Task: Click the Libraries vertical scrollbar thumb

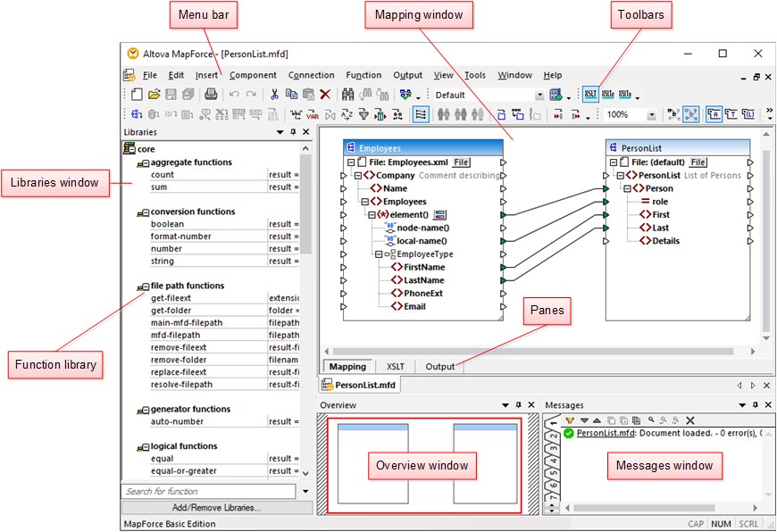Action: pos(305,204)
